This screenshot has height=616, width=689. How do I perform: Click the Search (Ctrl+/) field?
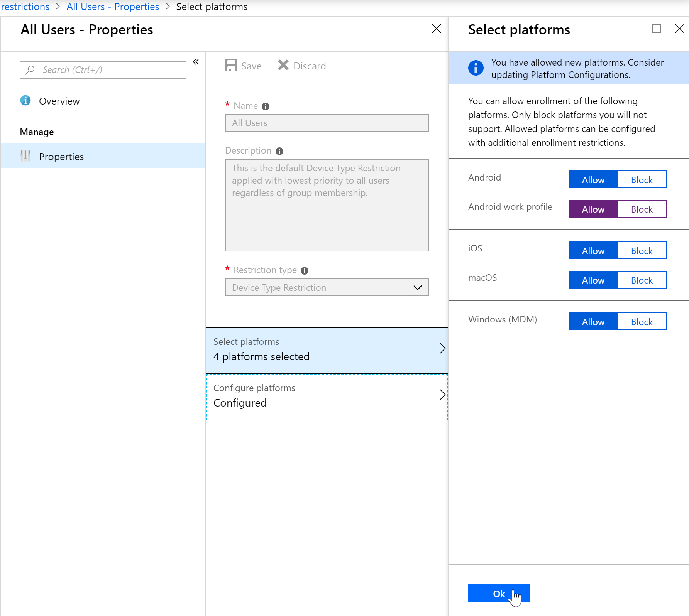(x=103, y=70)
